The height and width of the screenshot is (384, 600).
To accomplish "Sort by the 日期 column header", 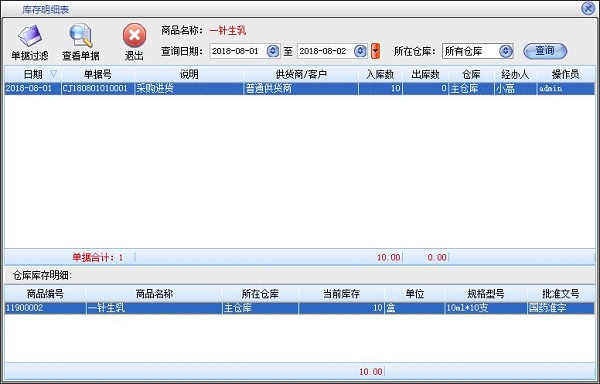I will coord(33,74).
